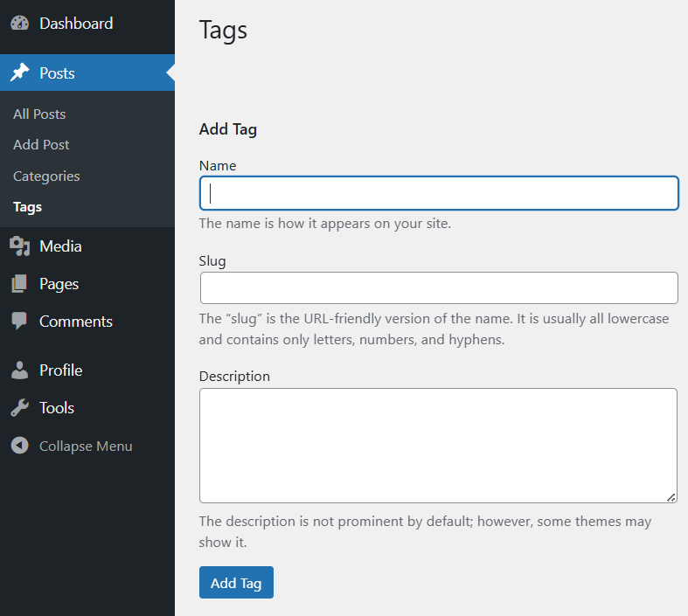Open Categories in the Posts submenu
Image resolution: width=688 pixels, height=616 pixels.
pos(46,176)
